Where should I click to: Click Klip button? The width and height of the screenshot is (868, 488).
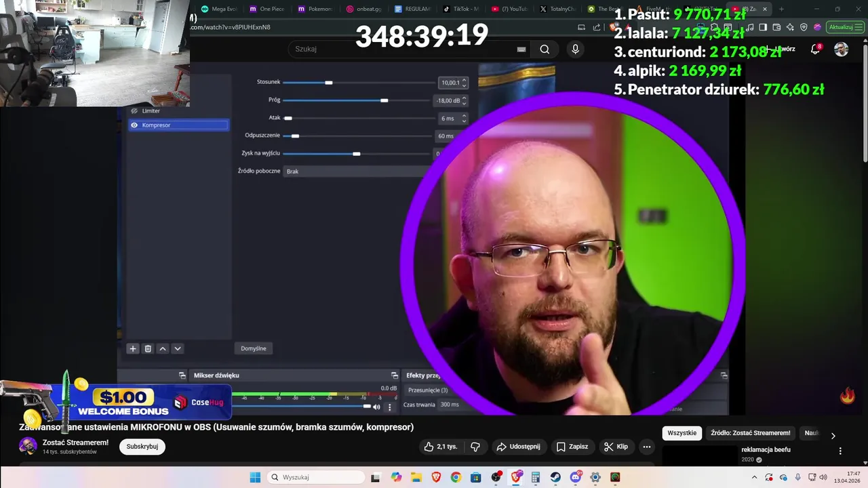(x=616, y=447)
